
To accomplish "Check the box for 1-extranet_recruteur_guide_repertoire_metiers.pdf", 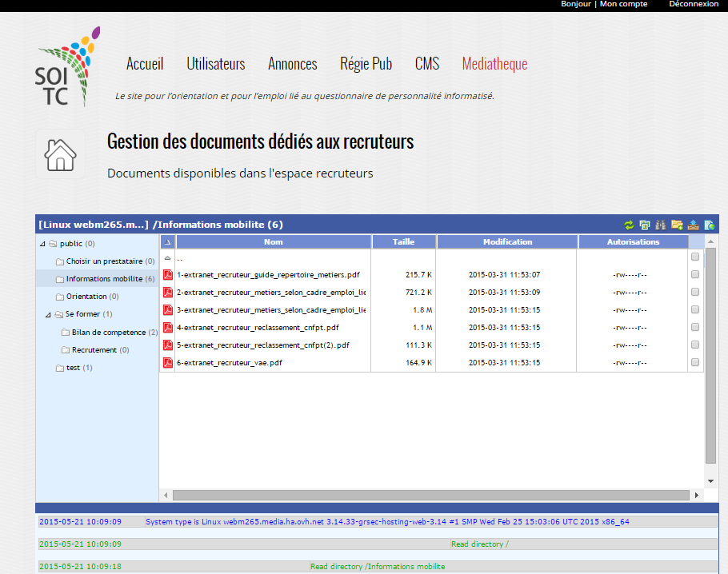I will click(x=695, y=274).
